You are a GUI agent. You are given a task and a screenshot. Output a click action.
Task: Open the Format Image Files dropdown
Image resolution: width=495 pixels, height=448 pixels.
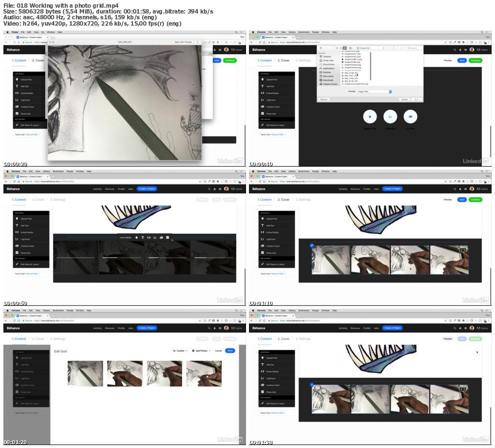click(375, 91)
